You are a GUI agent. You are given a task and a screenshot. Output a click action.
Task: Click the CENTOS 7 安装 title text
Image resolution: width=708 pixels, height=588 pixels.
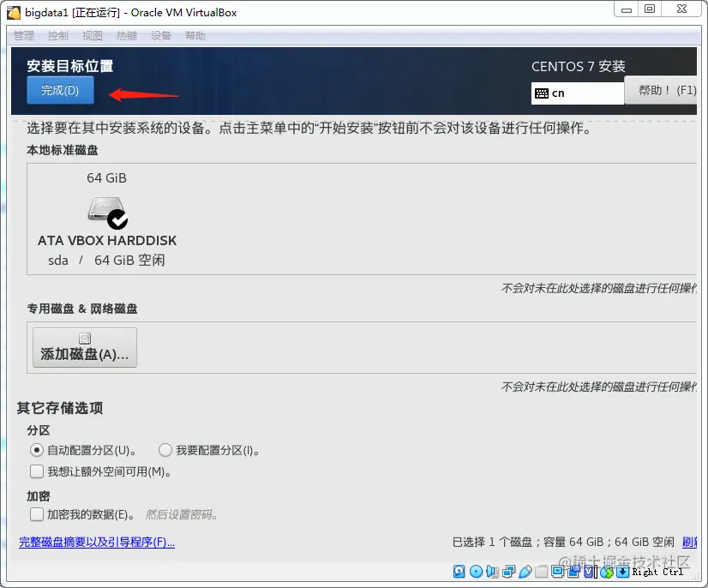579,66
